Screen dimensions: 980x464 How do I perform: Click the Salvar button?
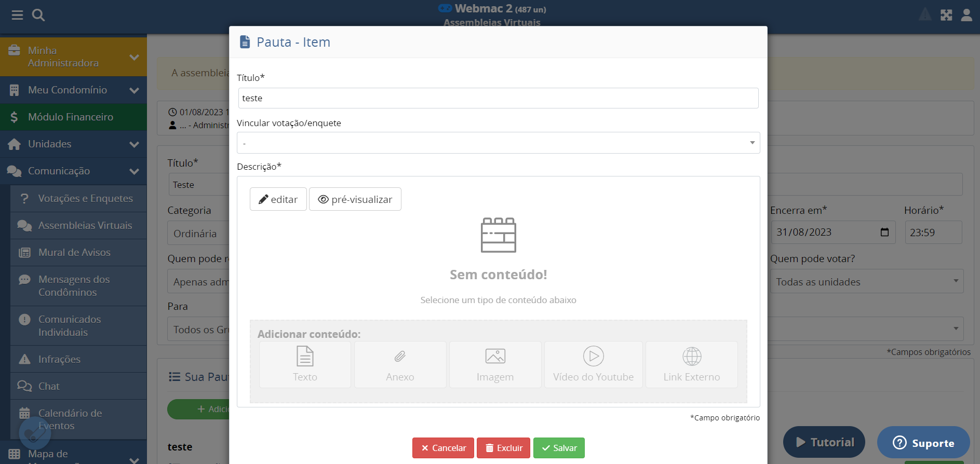pyautogui.click(x=559, y=448)
